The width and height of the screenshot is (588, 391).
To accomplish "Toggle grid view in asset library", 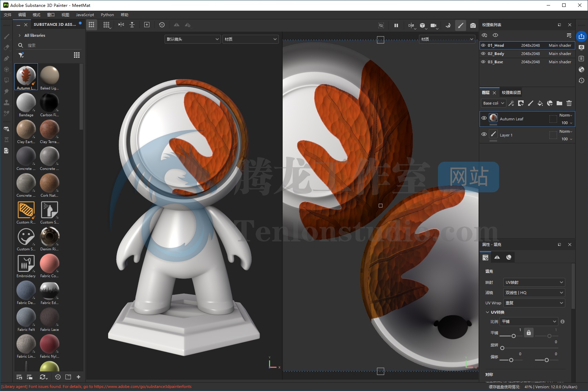I will point(77,55).
